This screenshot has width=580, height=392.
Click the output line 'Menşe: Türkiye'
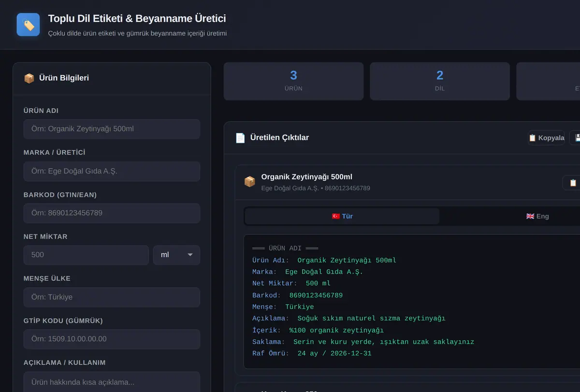[283, 307]
